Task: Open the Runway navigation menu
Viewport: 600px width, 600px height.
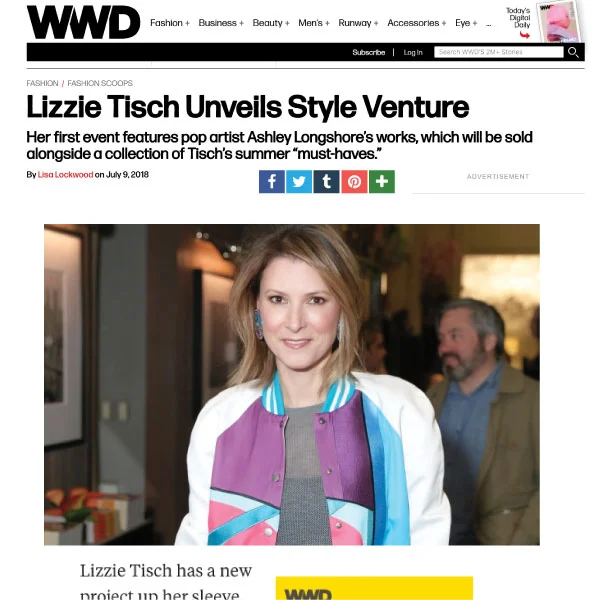Action: pos(358,23)
